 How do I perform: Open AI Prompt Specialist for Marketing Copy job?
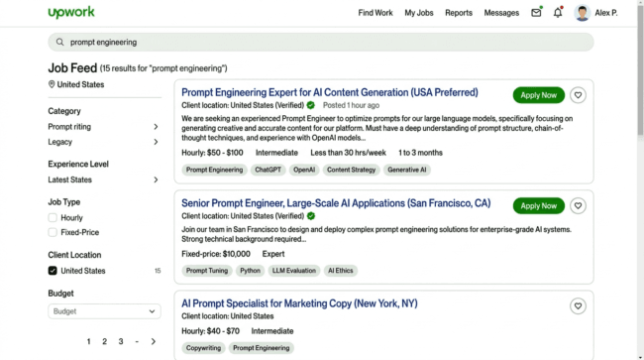pyautogui.click(x=299, y=303)
